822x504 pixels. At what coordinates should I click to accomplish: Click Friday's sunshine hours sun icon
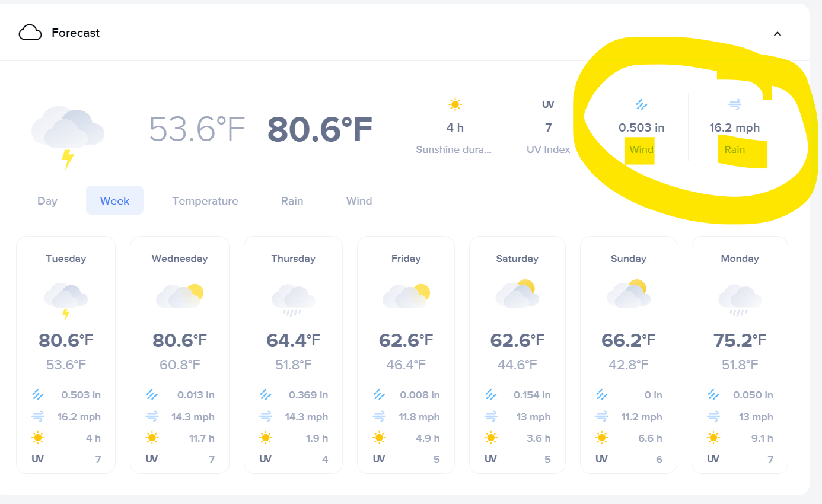[379, 438]
